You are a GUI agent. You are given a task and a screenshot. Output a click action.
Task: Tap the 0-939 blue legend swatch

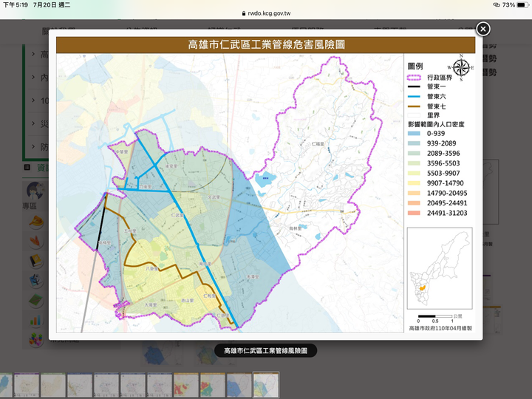(x=414, y=134)
